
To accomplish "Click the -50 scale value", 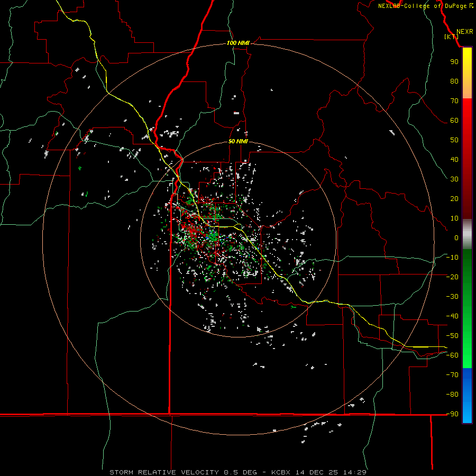I will (452, 336).
